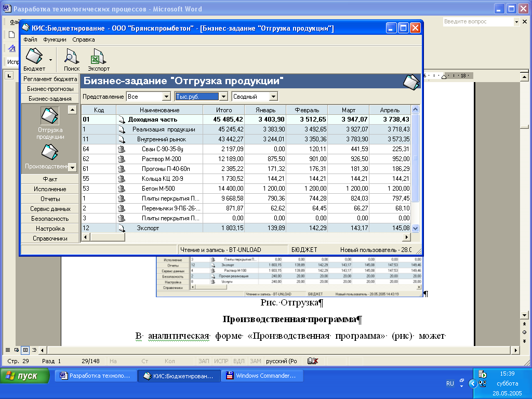Open the Справка menu
The width and height of the screenshot is (532, 399).
pyautogui.click(x=84, y=39)
